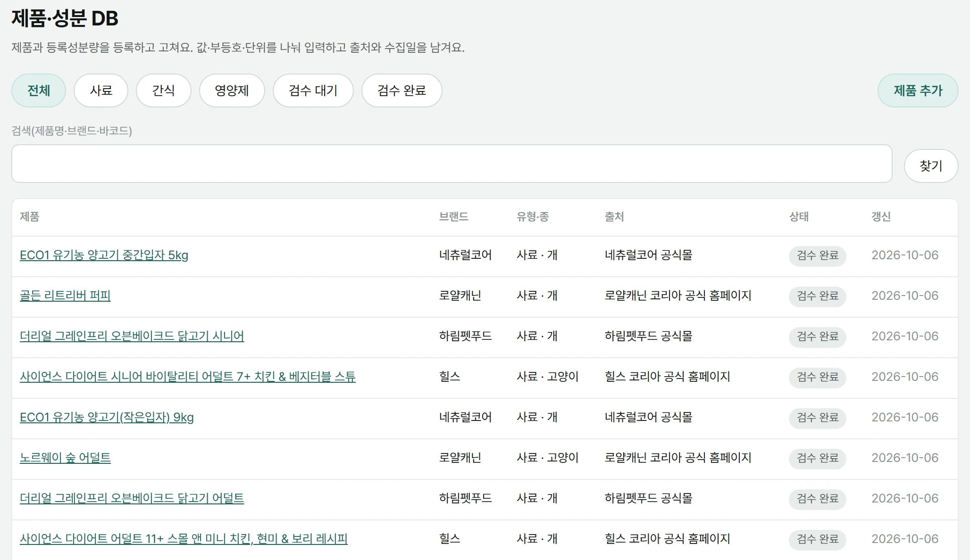Open 더리얼 그레인프리 오븐베이크드 닭고기 시니어

click(x=132, y=336)
